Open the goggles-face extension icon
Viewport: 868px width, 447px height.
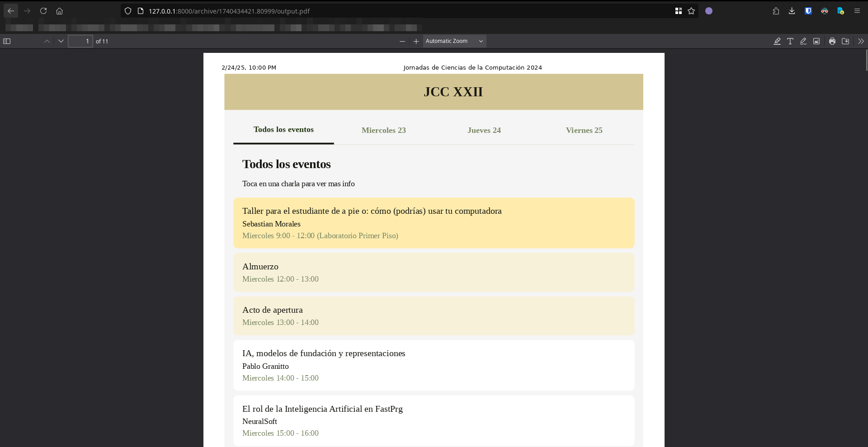click(x=825, y=11)
